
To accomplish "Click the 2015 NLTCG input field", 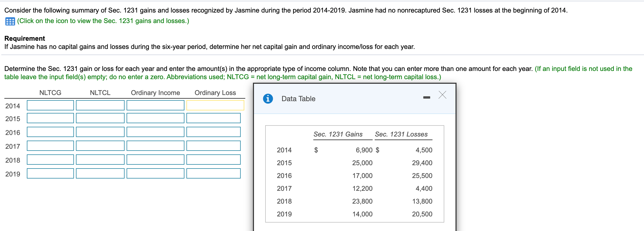I will click(50, 118).
